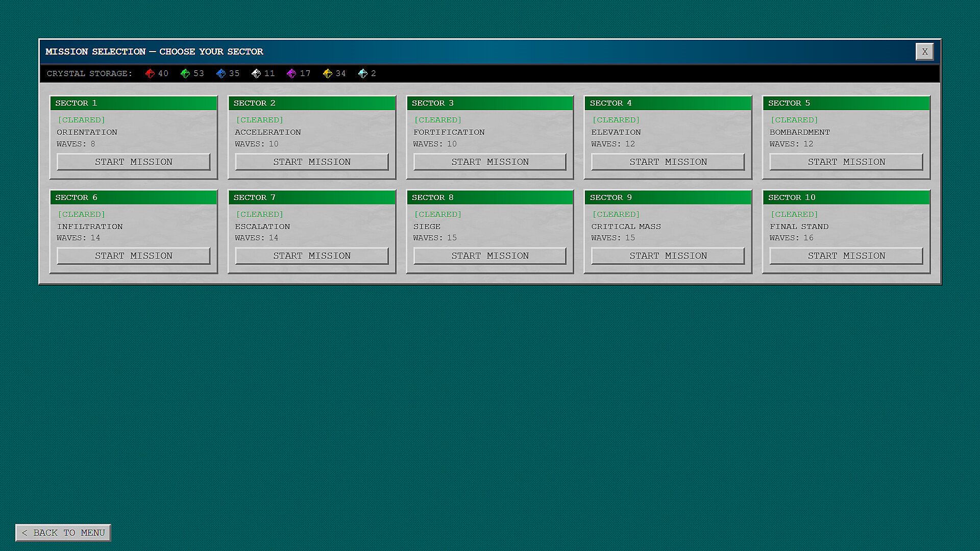980x551 pixels.
Task: Start the Sector 8 Siege mission
Action: [489, 256]
